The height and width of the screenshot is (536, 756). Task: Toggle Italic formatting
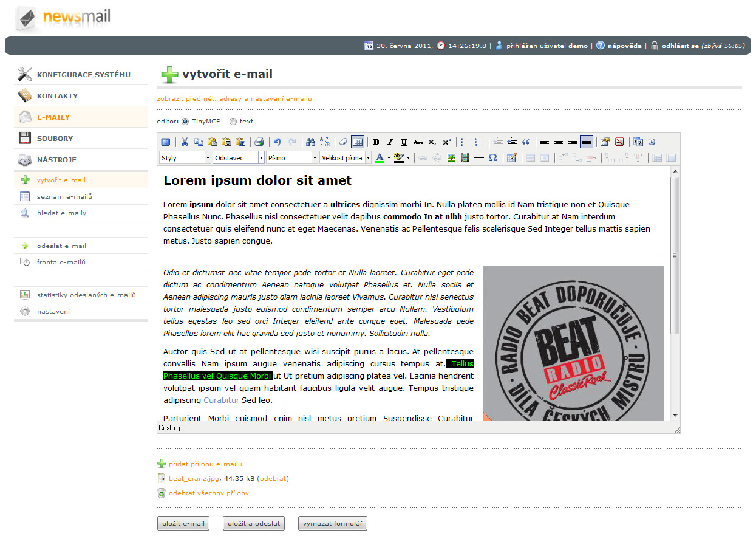(390, 142)
